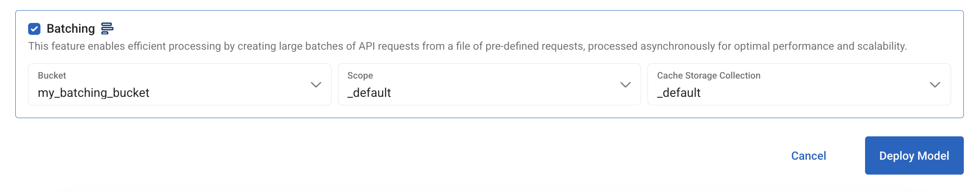Click the Cache Storage Collection _default value
980x192 pixels.
point(679,93)
